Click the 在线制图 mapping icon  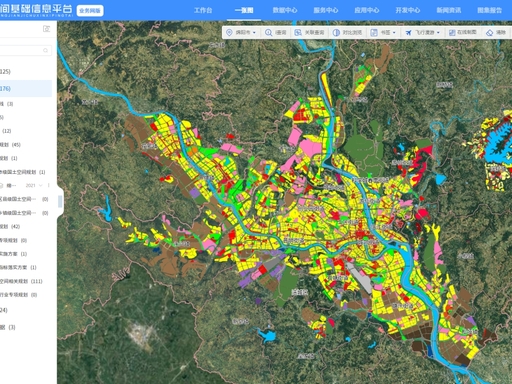coord(452,32)
